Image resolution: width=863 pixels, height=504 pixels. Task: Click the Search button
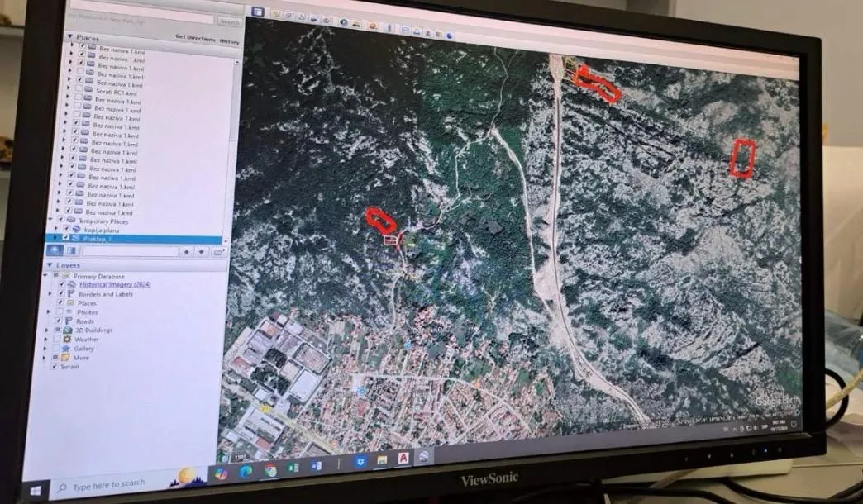[230, 22]
